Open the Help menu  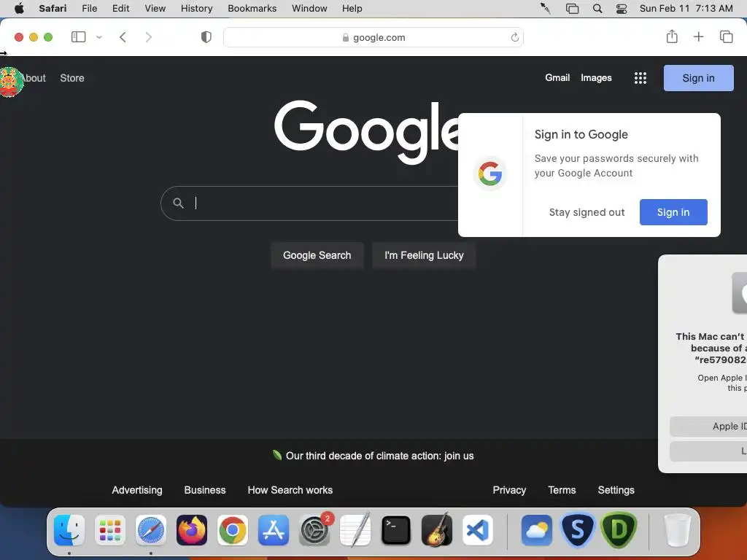pos(352,8)
